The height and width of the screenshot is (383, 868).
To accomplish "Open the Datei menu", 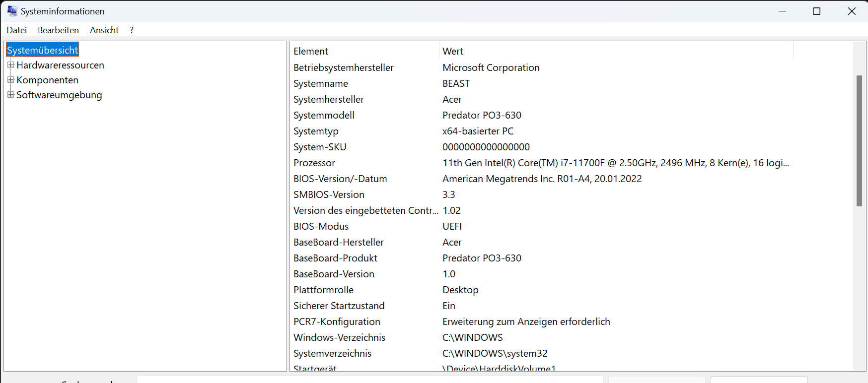I will tap(17, 30).
